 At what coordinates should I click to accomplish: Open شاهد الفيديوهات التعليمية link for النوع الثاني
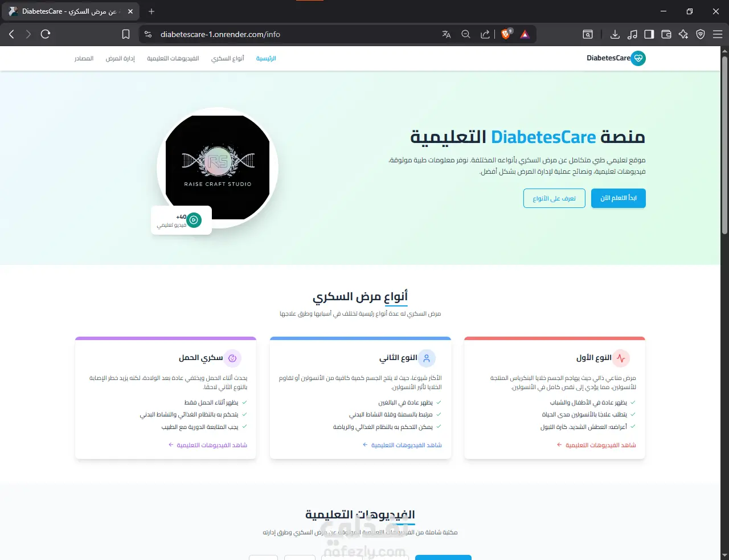pos(402,445)
